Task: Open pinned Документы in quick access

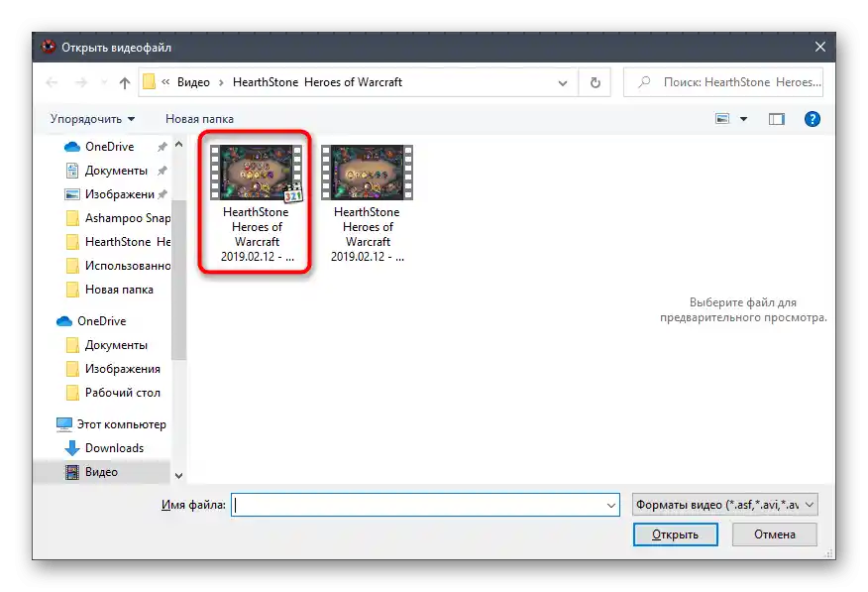Action: pos(115,171)
